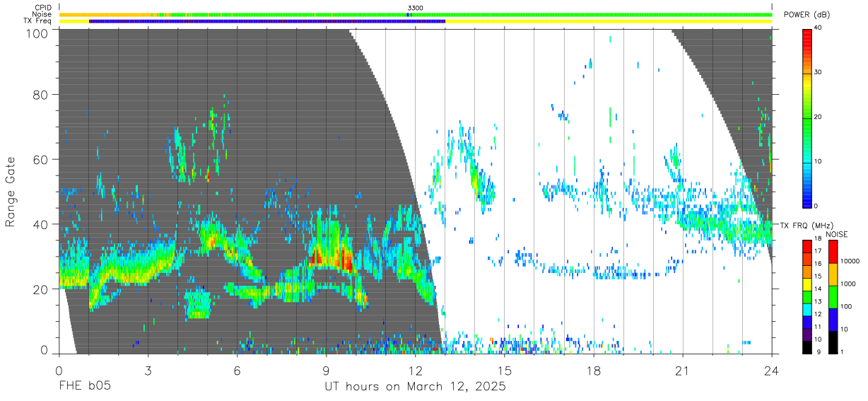The width and height of the screenshot is (868, 401).
Task: Click the FHE b05 radar beam label
Action: click(x=84, y=386)
